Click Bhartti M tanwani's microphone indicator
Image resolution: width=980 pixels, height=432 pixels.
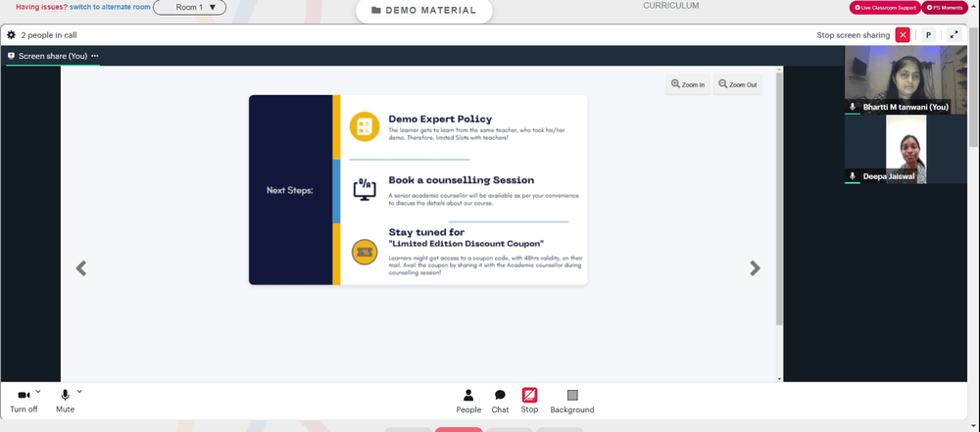pyautogui.click(x=852, y=107)
